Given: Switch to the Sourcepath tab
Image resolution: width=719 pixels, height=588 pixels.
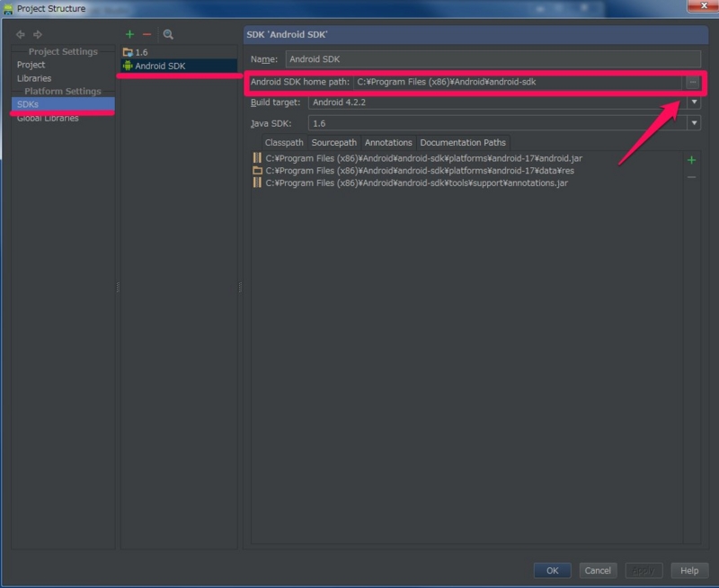Looking at the screenshot, I should tap(333, 143).
